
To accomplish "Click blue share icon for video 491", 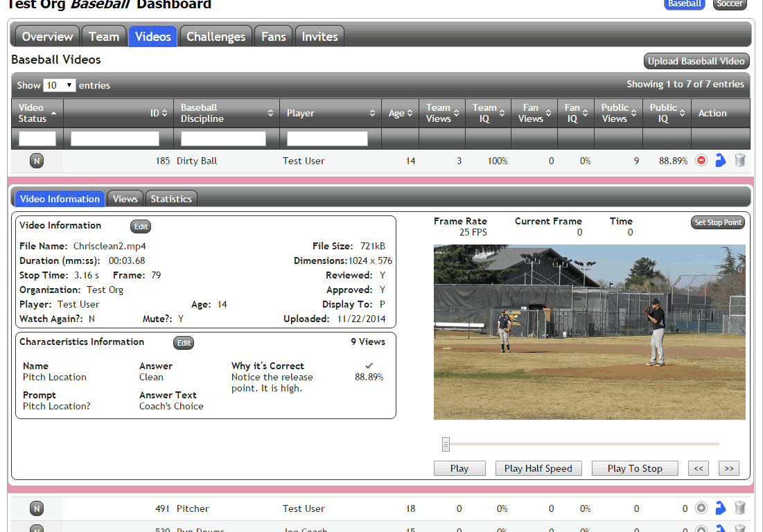I will click(720, 508).
